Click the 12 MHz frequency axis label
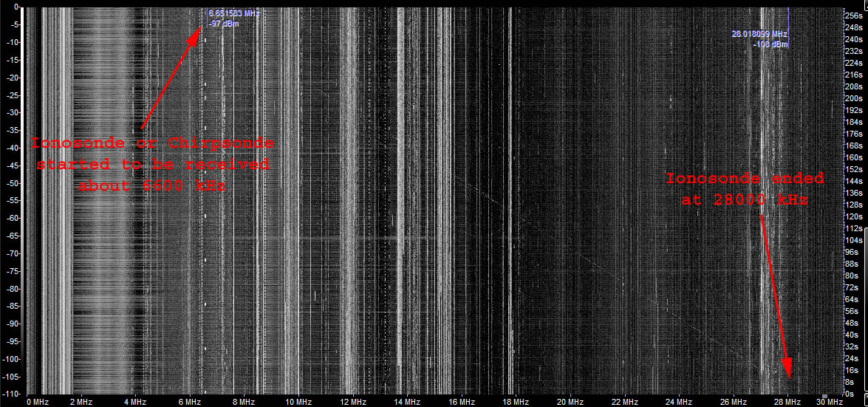The width and height of the screenshot is (868, 407). (352, 402)
